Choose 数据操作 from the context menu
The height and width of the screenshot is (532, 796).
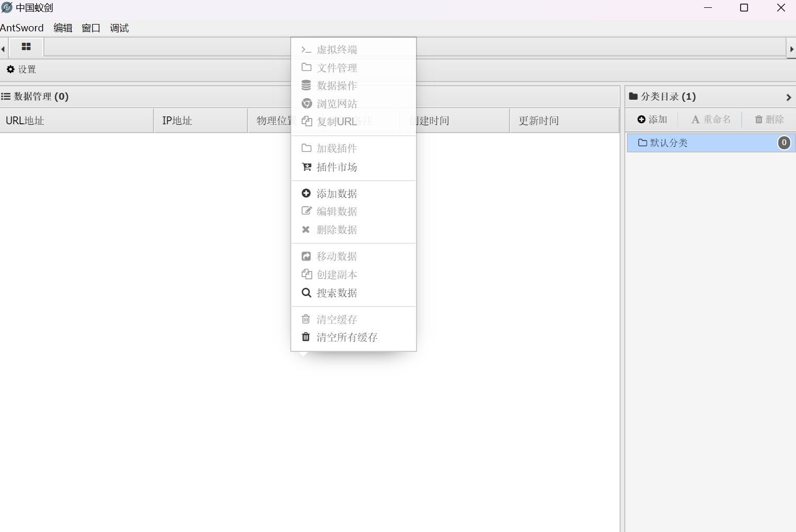tap(353, 86)
